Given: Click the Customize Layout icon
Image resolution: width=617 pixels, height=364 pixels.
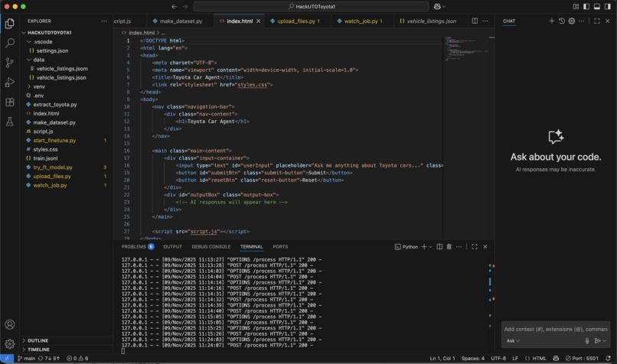Looking at the screenshot, I should pos(576,6).
